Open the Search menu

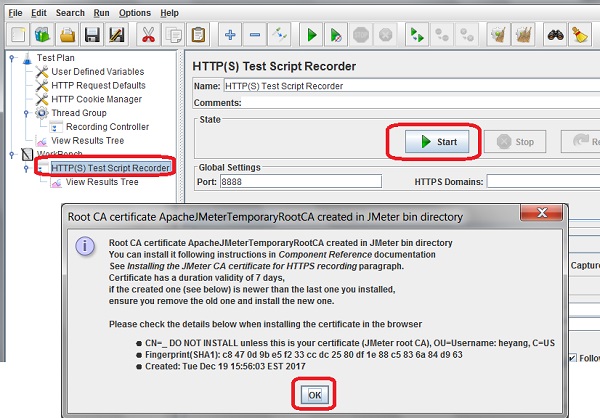[70, 13]
